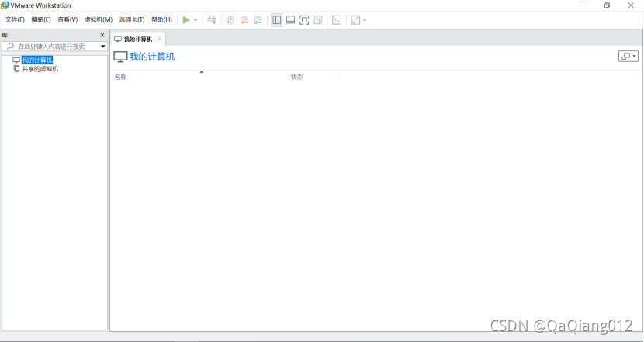644x342 pixels.
Task: Open the power options dropdown arrow
Action: click(x=196, y=20)
